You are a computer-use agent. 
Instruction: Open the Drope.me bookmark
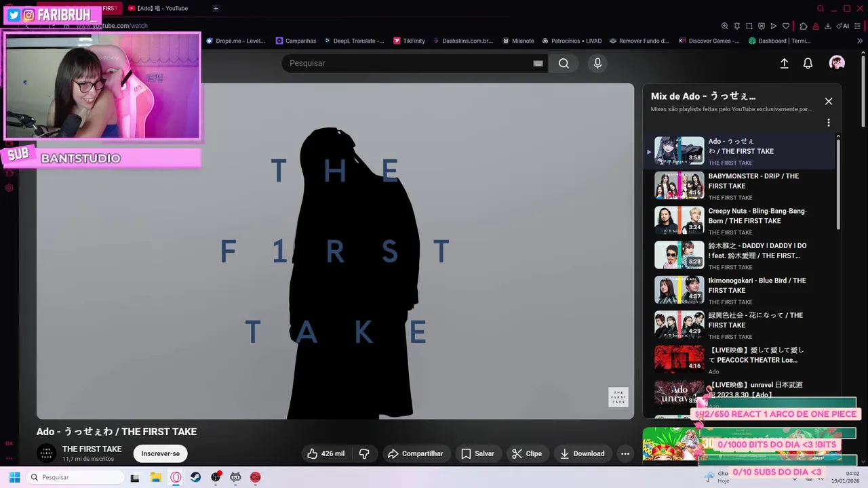pos(235,41)
